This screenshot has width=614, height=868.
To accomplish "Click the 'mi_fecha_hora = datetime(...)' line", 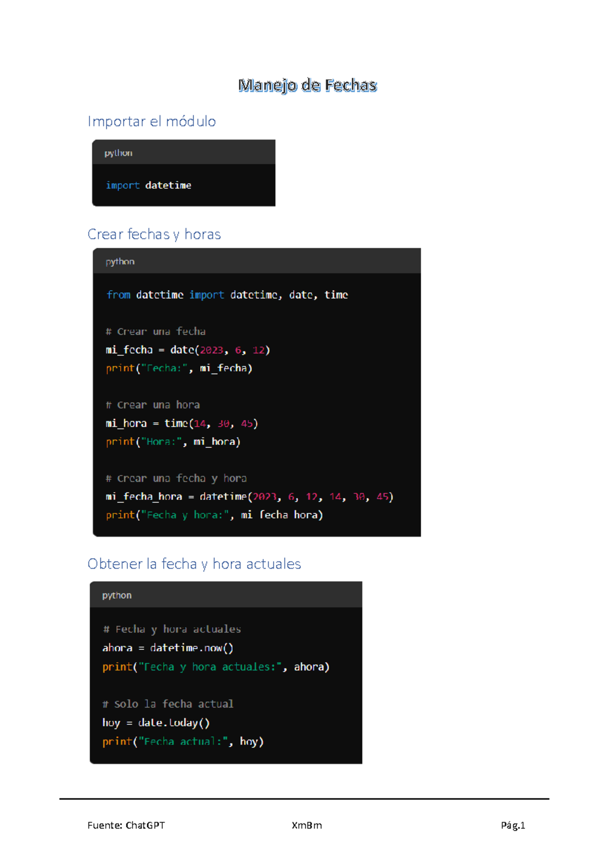I will (249, 496).
